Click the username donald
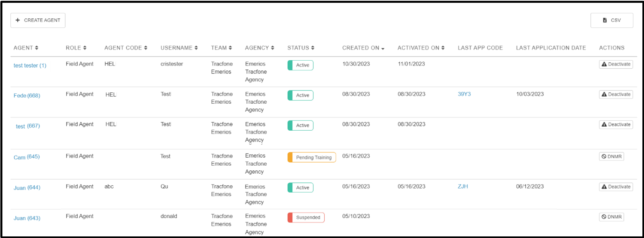The width and height of the screenshot is (644, 238). coord(169,216)
